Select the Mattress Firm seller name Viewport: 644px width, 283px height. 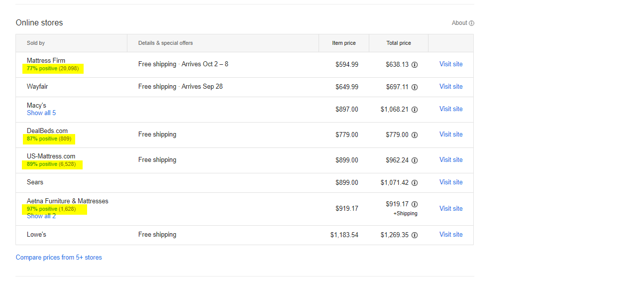[x=46, y=60]
